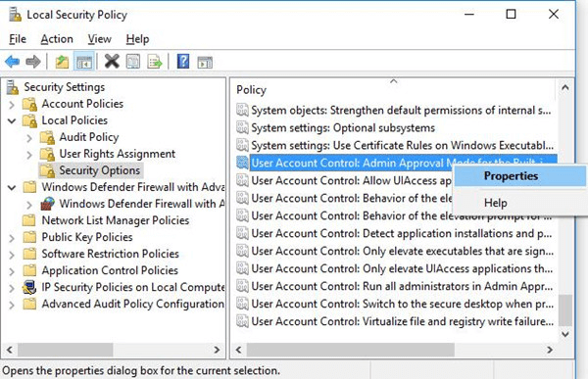Viewport: 588px width, 379px height.
Task: Click the Forward arrow toolbar icon
Action: coord(33,62)
